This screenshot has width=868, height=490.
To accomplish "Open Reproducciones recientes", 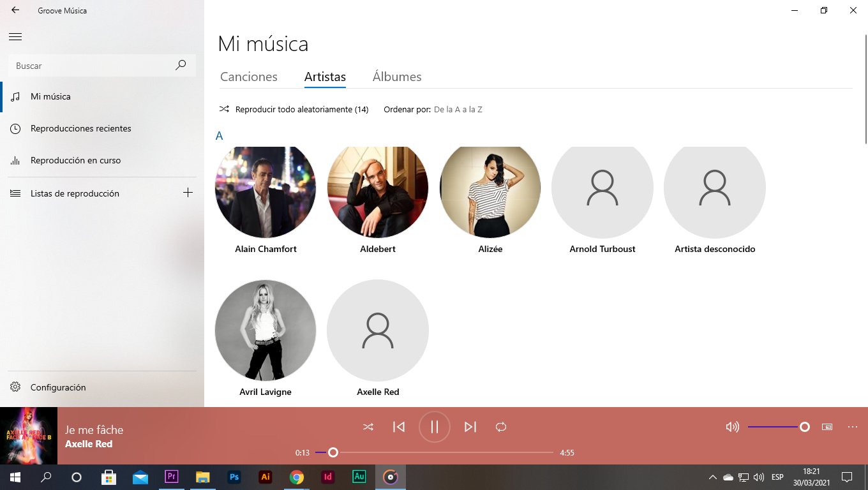I will [x=102, y=128].
